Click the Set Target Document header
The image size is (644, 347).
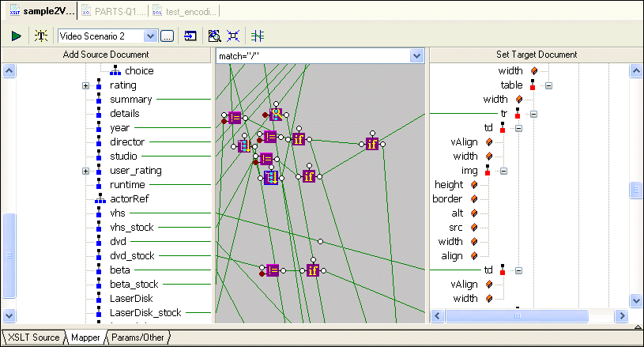coord(536,55)
